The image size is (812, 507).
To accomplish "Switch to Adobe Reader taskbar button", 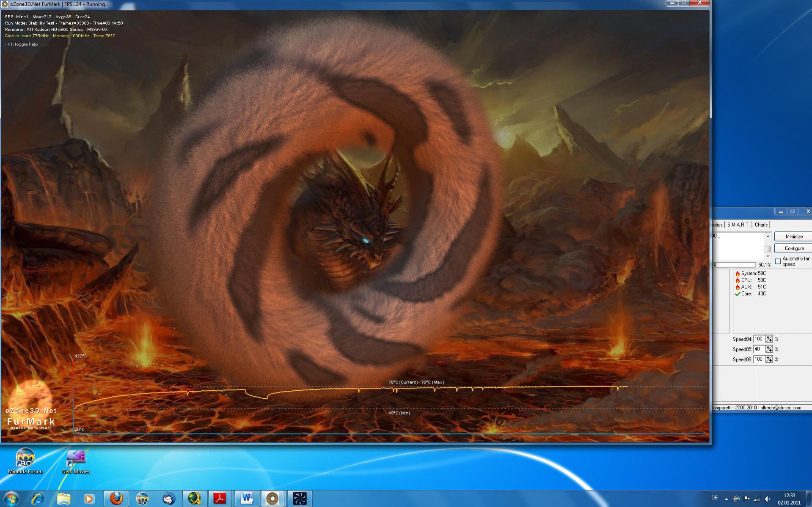I will pyautogui.click(x=220, y=499).
